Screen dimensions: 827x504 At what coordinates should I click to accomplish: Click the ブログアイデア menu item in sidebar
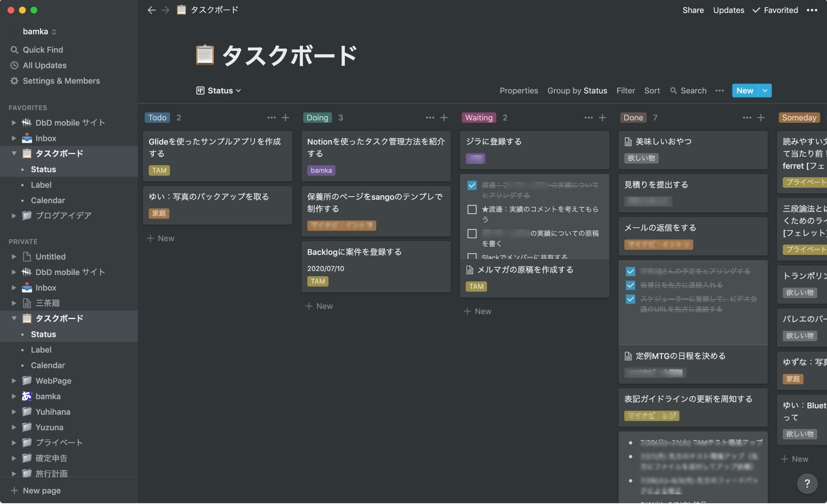point(62,215)
